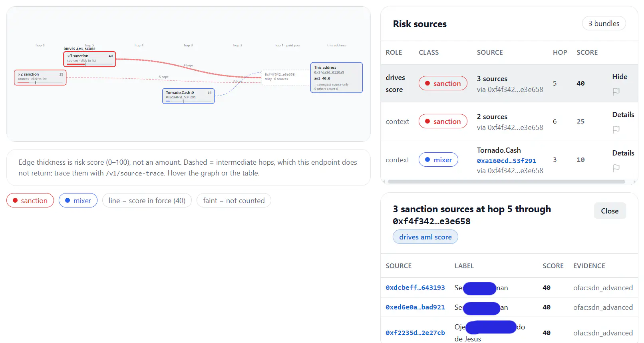Click the 3 bundles badge
Screen dimensions: 644x343
[x=604, y=24]
